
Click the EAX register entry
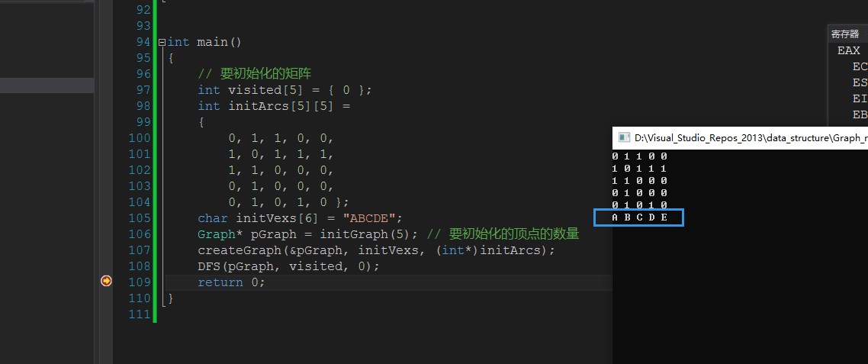pos(848,50)
